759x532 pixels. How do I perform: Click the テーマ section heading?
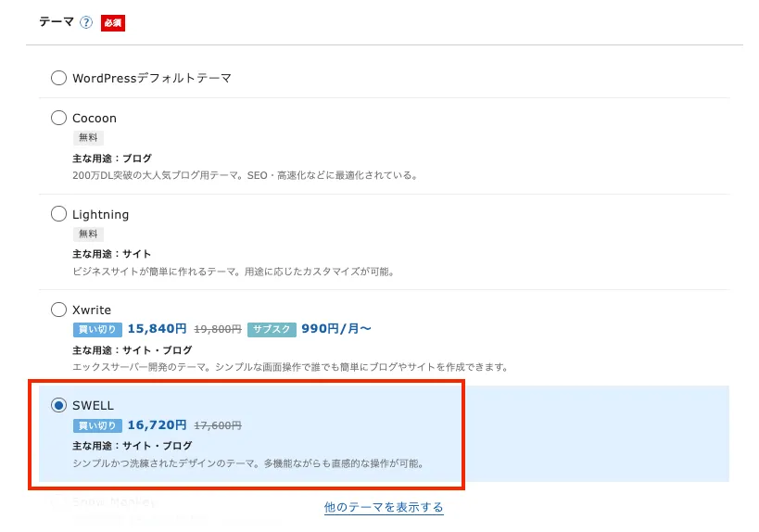tap(56, 22)
